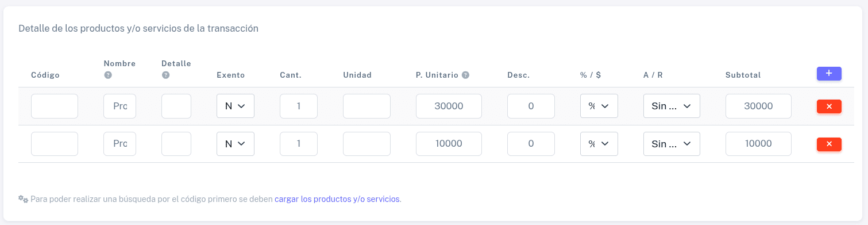Click the help icon beside P. Unitario
This screenshot has width=868, height=225.
point(465,75)
